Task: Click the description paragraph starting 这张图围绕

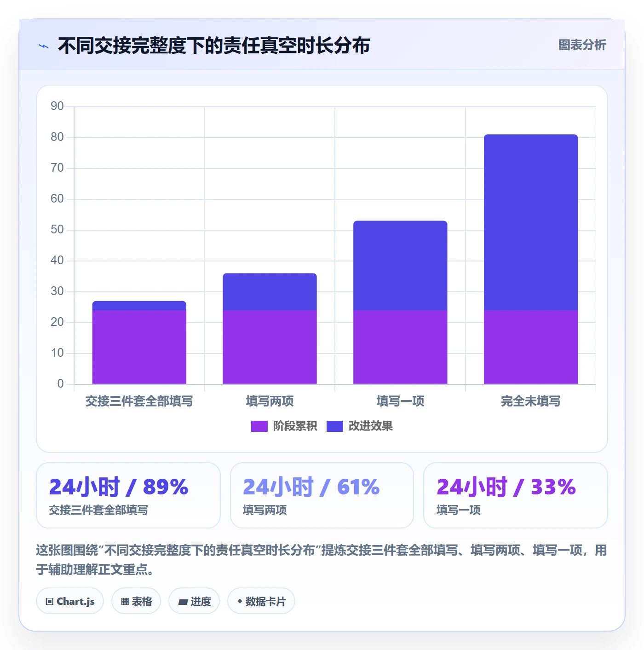Action: coord(322,560)
